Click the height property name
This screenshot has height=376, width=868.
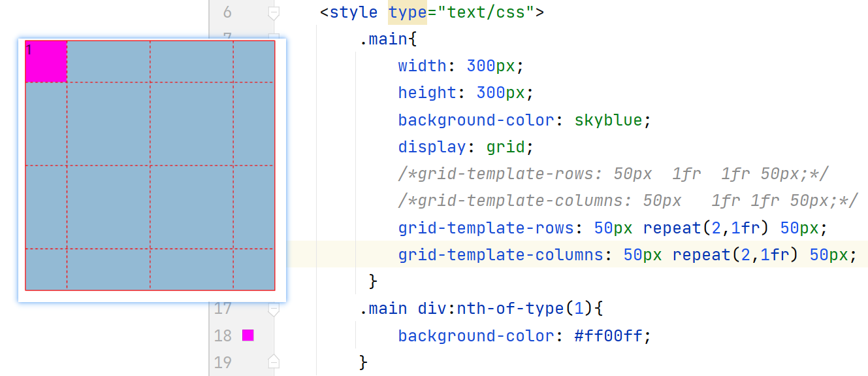click(427, 93)
